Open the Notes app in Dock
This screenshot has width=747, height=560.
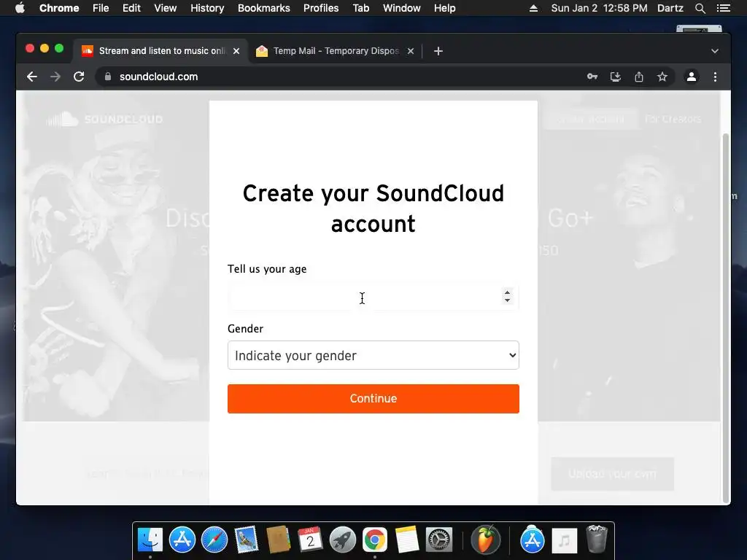[x=406, y=540]
